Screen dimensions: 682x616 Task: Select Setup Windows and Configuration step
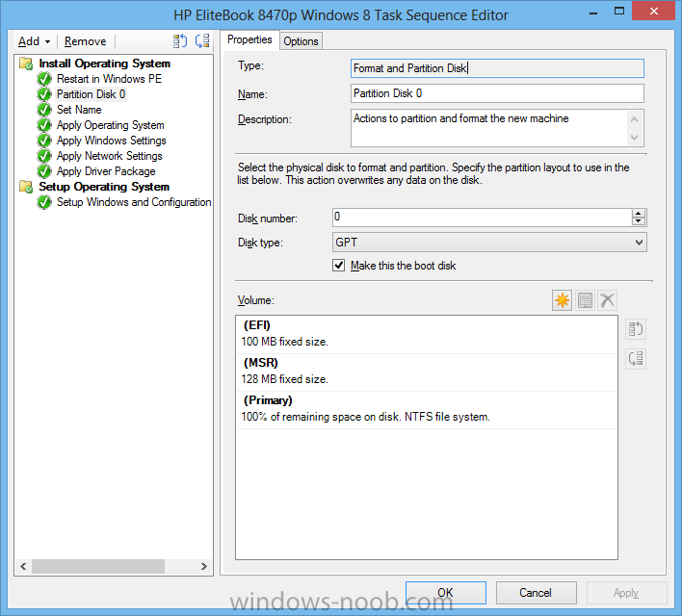(x=134, y=202)
